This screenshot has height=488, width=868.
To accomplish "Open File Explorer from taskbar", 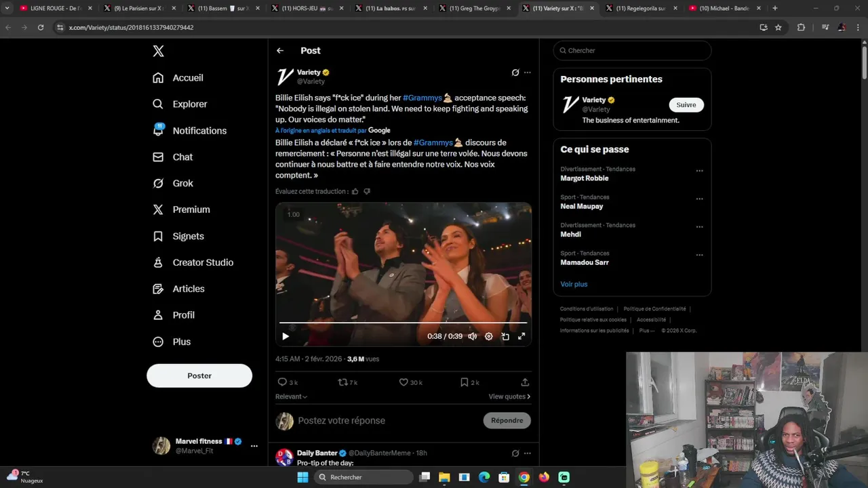I will (x=444, y=477).
